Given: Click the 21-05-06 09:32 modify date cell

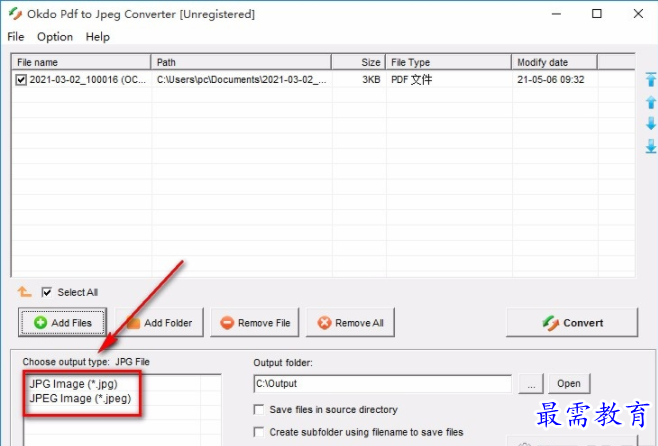Looking at the screenshot, I should (x=551, y=80).
